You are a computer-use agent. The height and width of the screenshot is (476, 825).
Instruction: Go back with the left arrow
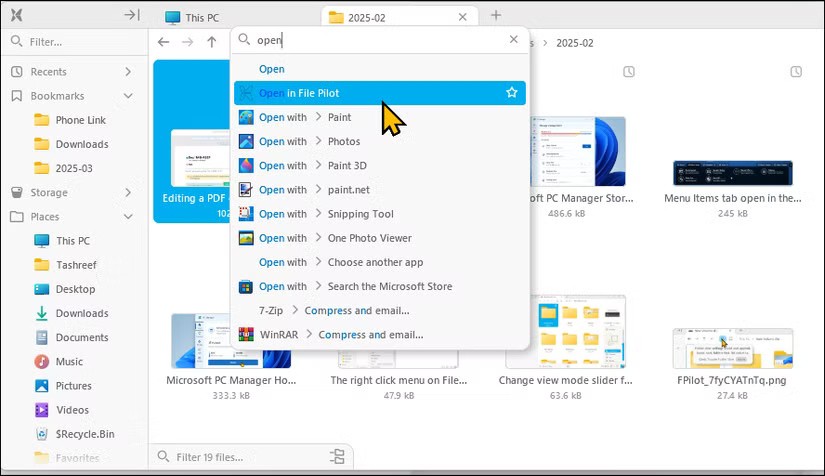click(x=164, y=42)
